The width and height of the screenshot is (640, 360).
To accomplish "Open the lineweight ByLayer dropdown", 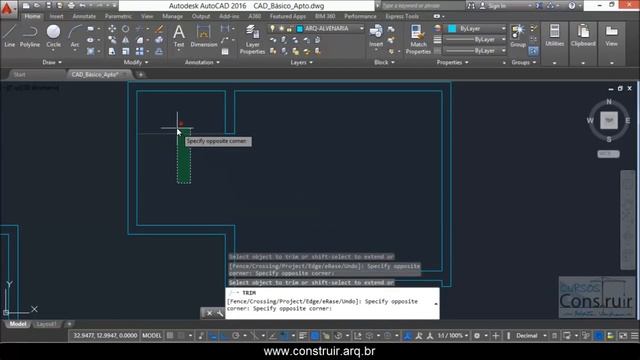I will click(475, 40).
